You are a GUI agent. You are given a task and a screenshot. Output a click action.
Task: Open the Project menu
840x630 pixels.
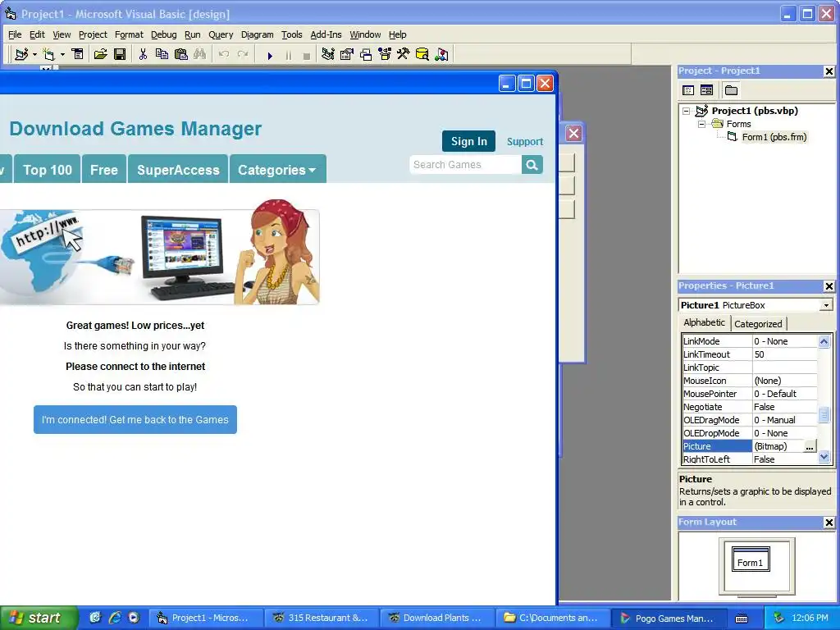(93, 34)
